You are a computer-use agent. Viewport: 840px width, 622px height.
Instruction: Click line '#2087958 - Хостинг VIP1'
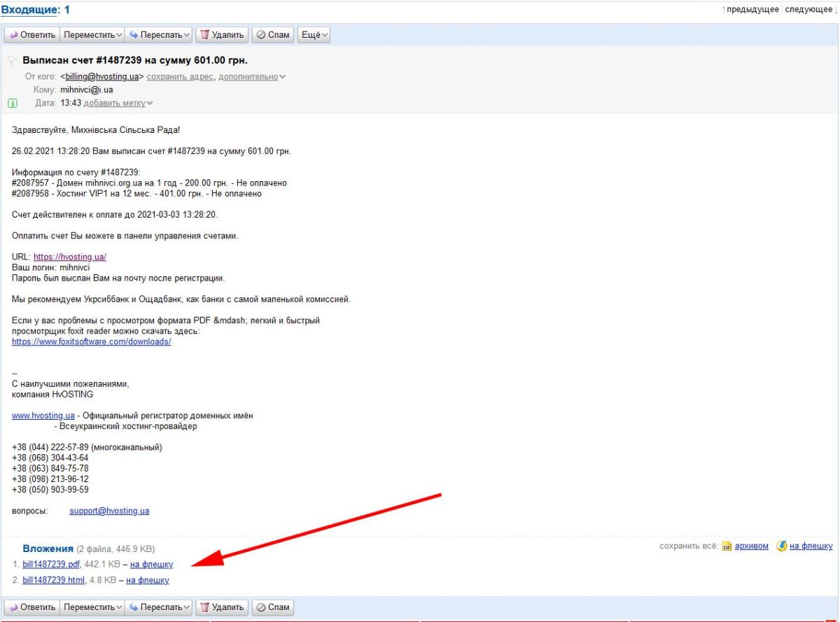click(x=136, y=194)
